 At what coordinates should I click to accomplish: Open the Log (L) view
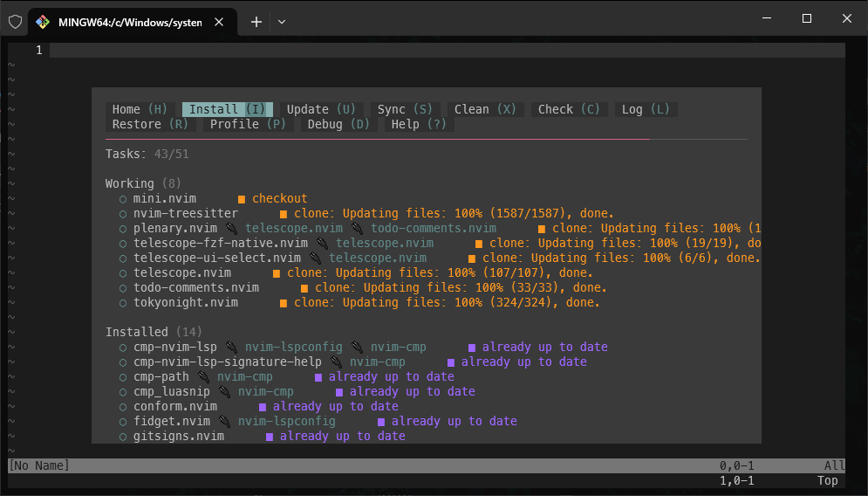[x=646, y=109]
